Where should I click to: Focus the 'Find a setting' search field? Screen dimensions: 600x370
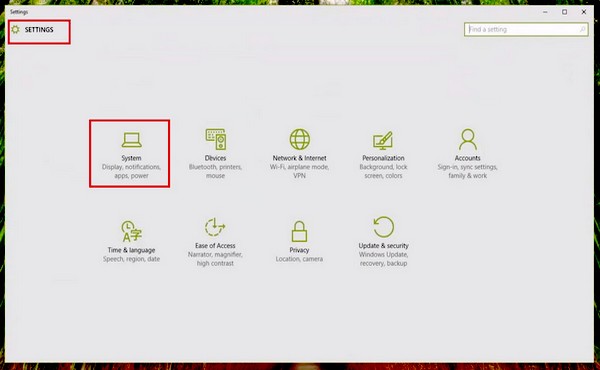click(x=526, y=29)
